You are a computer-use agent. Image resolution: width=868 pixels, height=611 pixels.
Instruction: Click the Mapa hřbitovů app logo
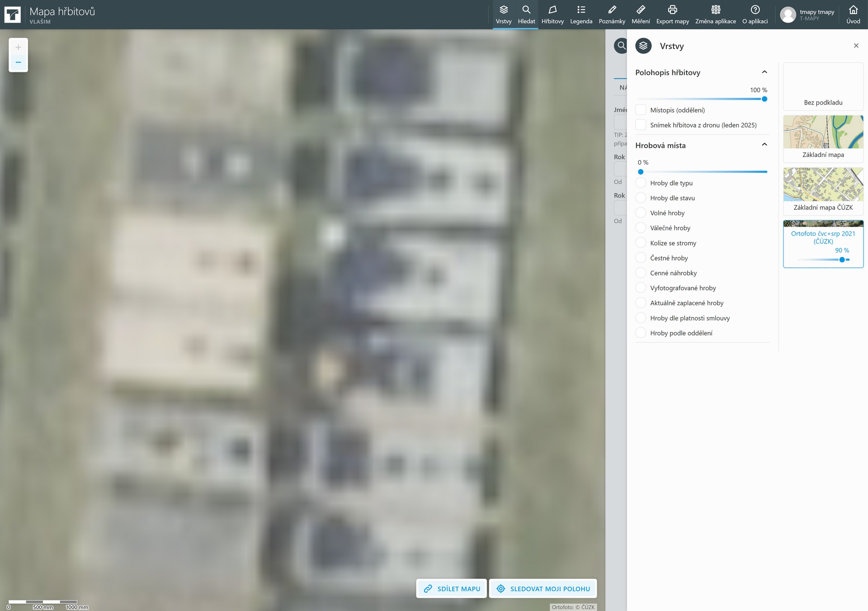(13, 14)
